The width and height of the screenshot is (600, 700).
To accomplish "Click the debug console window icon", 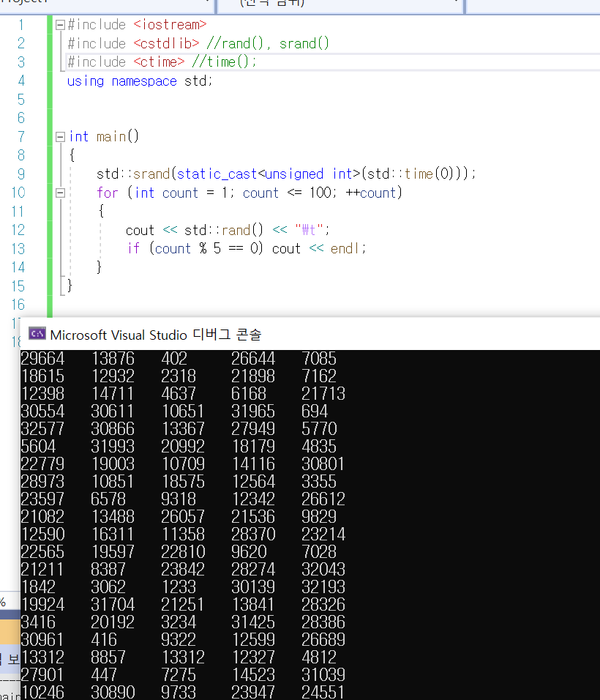I will tap(37, 333).
